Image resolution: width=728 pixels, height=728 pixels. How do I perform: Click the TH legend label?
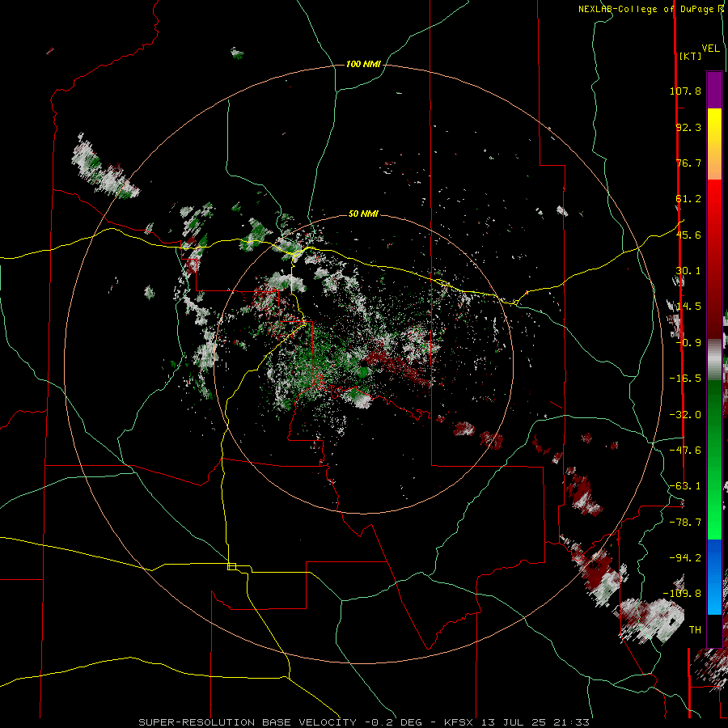[x=695, y=630]
